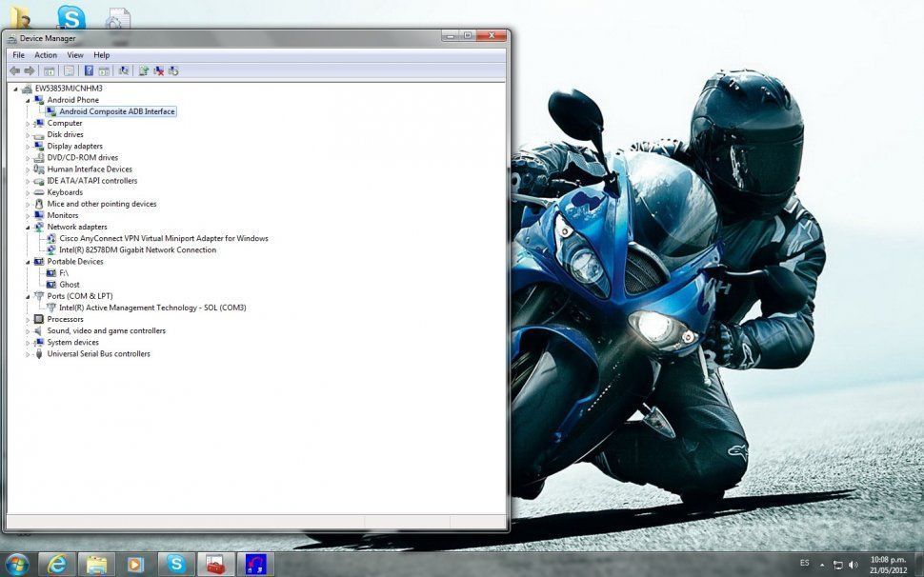
Task: Collapse the Network adapters category
Action: [28, 228]
